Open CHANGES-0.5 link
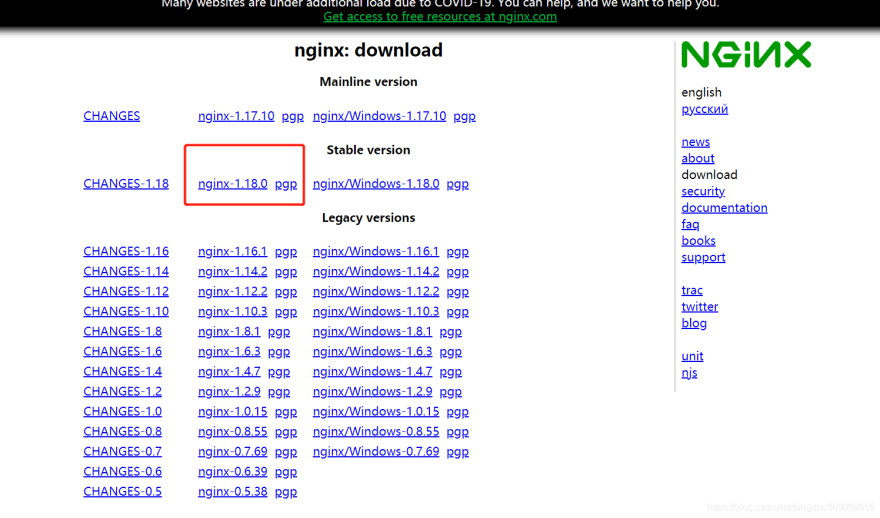Viewport: 880px width, 518px height. pos(122,491)
